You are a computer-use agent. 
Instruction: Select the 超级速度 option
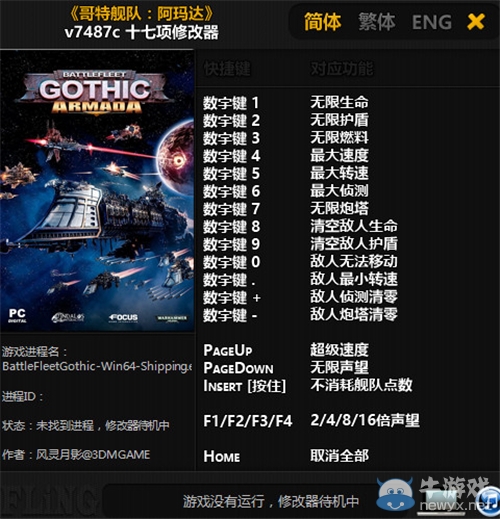[x=339, y=350]
